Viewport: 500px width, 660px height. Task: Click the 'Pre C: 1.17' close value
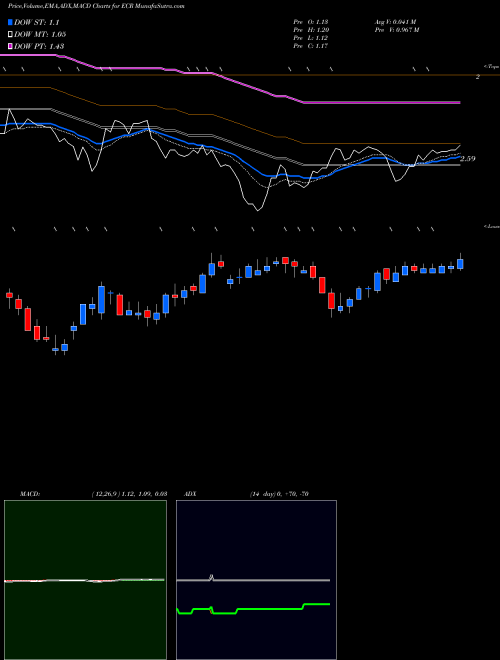pos(311,46)
